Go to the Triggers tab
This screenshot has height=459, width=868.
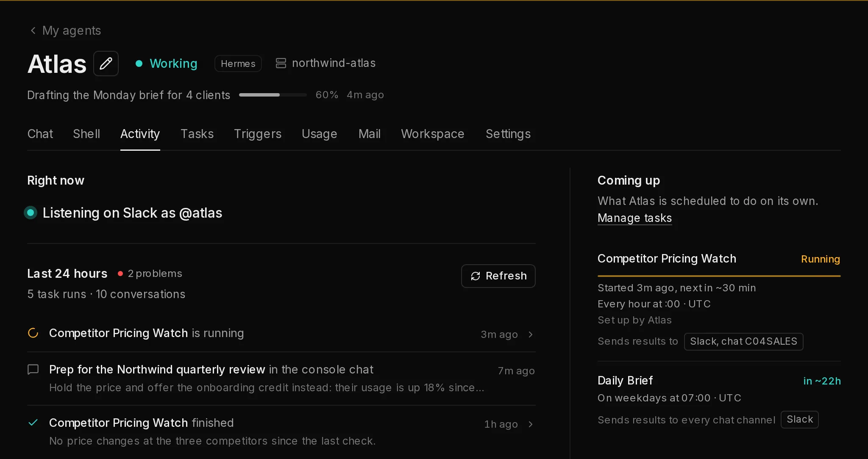pyautogui.click(x=258, y=134)
